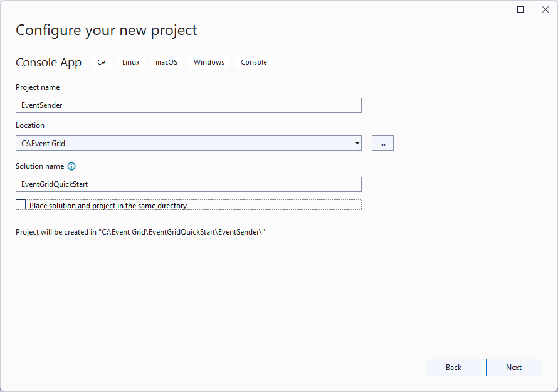Screen dimensions: 558x392
Task: Go back to the previous step
Action: (x=453, y=368)
